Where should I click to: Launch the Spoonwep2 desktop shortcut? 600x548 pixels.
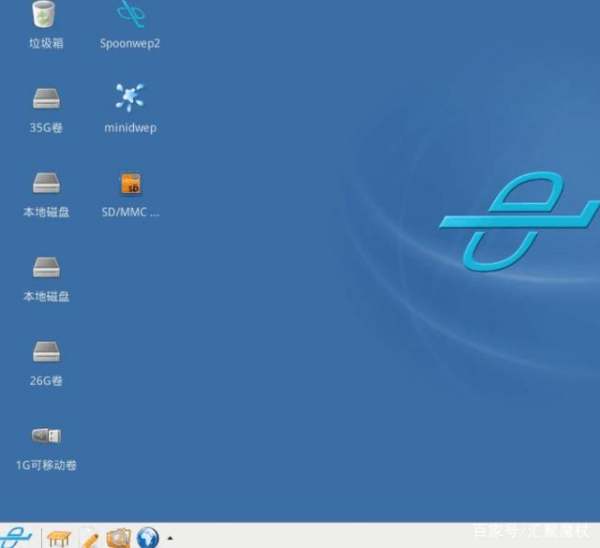(x=130, y=15)
